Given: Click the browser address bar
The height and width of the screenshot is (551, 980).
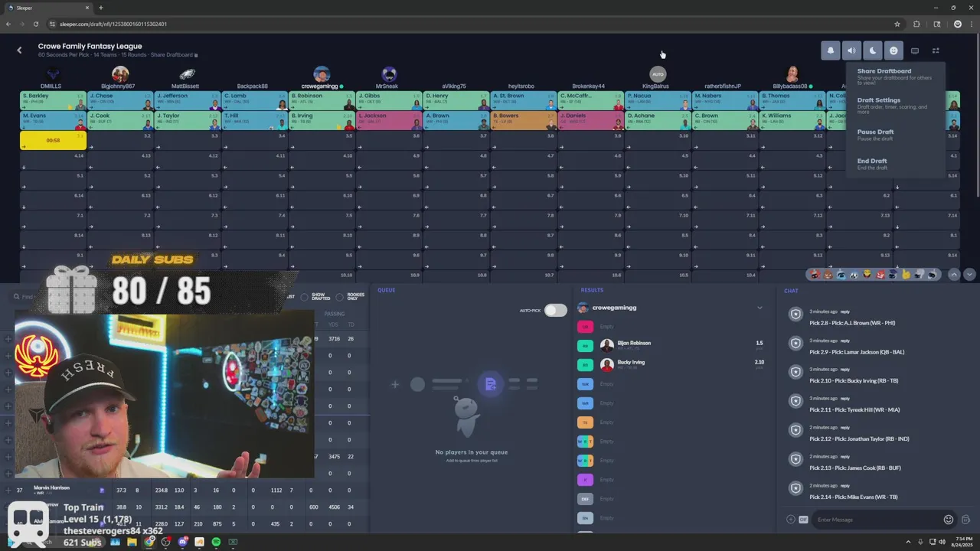Looking at the screenshot, I should point(475,24).
